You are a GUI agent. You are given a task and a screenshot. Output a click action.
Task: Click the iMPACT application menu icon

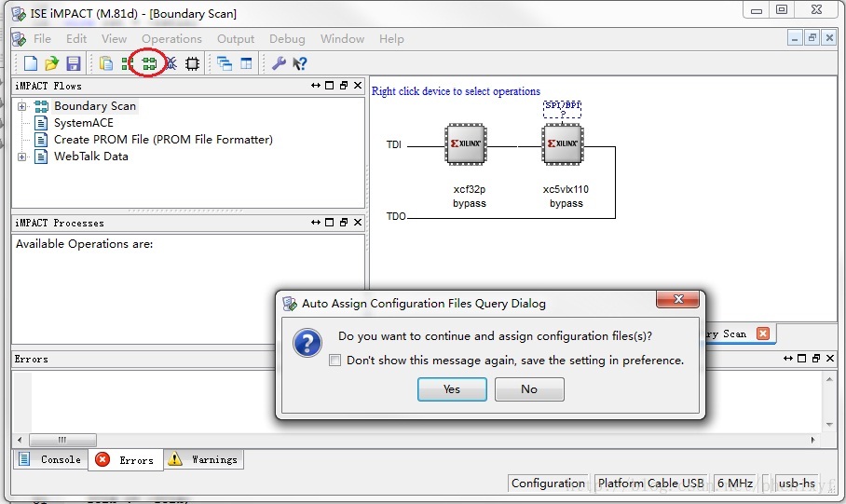19,39
